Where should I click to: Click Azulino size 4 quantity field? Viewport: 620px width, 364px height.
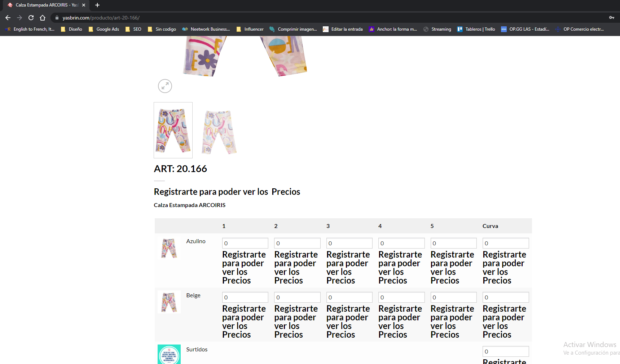point(401,243)
